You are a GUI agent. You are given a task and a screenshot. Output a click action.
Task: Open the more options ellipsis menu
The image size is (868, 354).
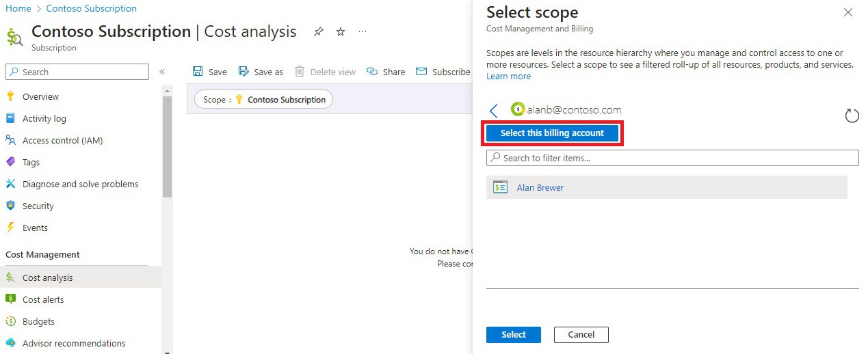[x=363, y=31]
